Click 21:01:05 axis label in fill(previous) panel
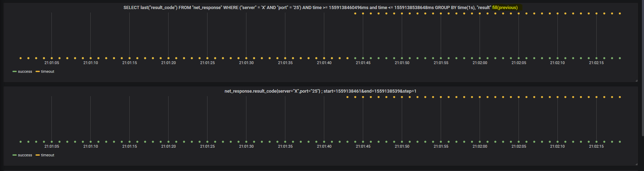 point(52,63)
